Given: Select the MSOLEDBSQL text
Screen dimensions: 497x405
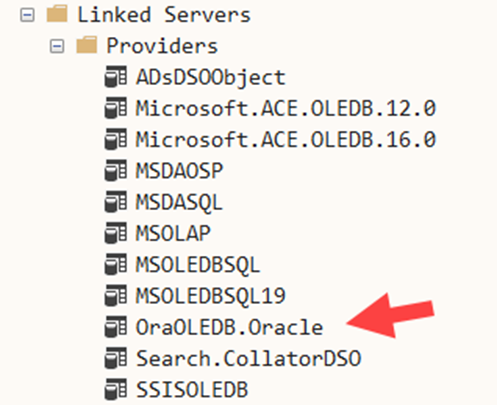Looking at the screenshot, I should 198,265.
